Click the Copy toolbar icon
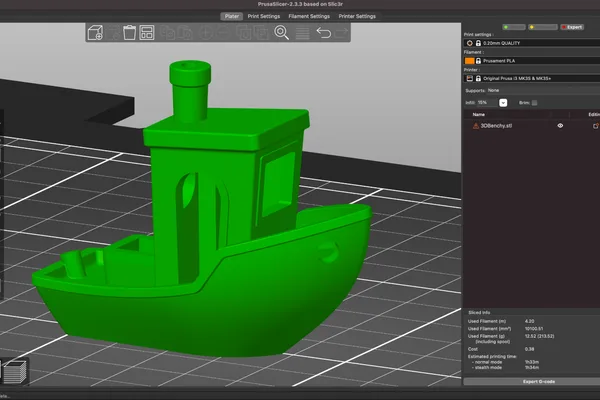Viewport: 600px width, 400px height. (167, 33)
